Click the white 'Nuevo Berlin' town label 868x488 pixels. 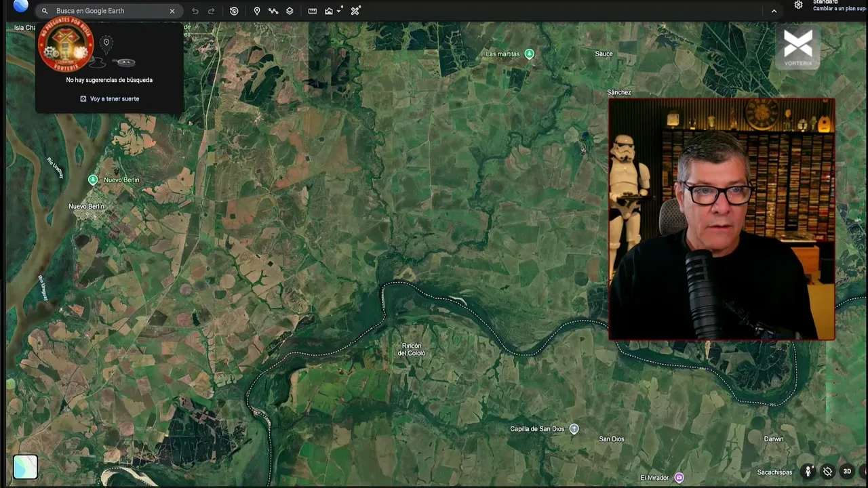click(87, 206)
